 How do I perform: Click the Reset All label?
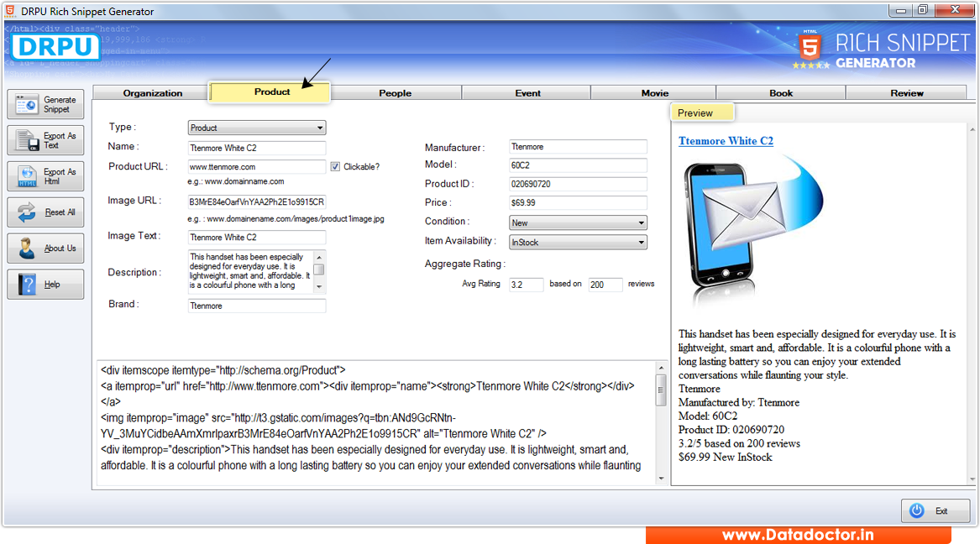point(60,212)
